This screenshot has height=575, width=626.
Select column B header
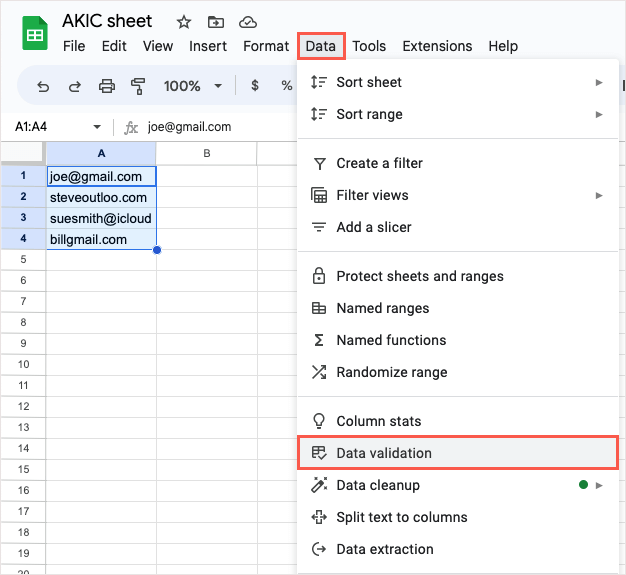206,153
